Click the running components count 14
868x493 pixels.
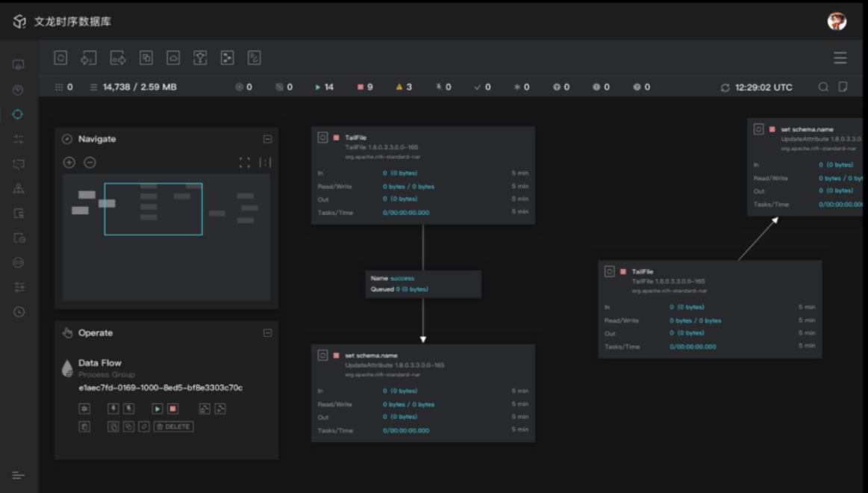point(329,87)
